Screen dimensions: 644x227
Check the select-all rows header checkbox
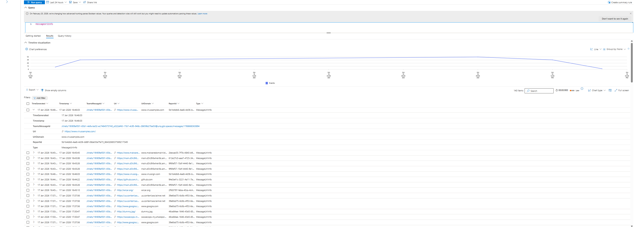click(28, 104)
